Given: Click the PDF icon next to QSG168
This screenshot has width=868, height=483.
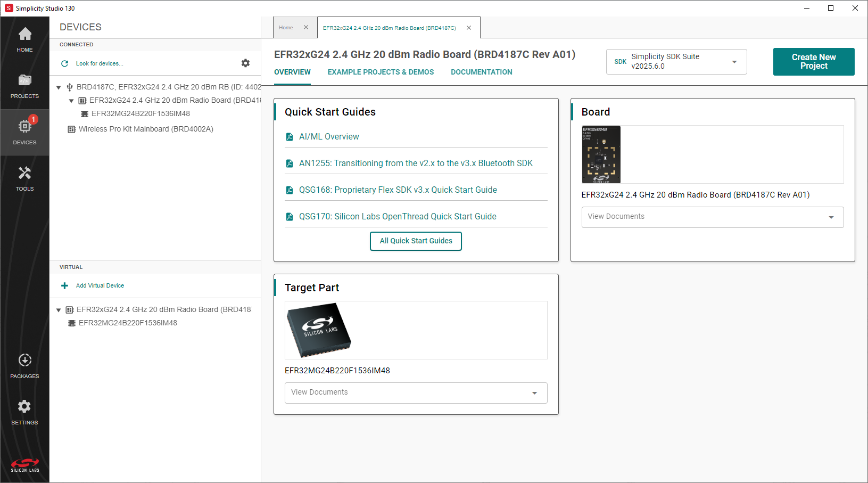Looking at the screenshot, I should [x=290, y=190].
